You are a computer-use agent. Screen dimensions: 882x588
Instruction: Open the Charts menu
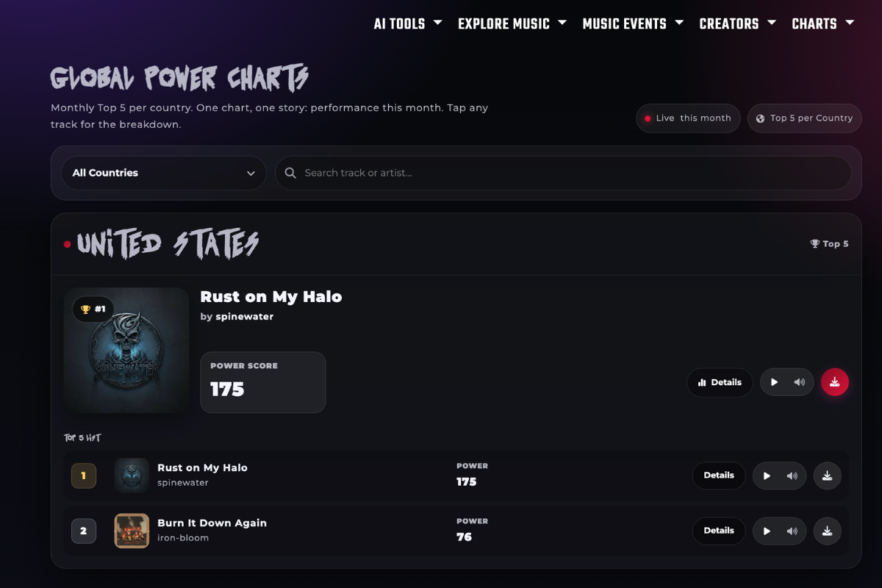(822, 24)
